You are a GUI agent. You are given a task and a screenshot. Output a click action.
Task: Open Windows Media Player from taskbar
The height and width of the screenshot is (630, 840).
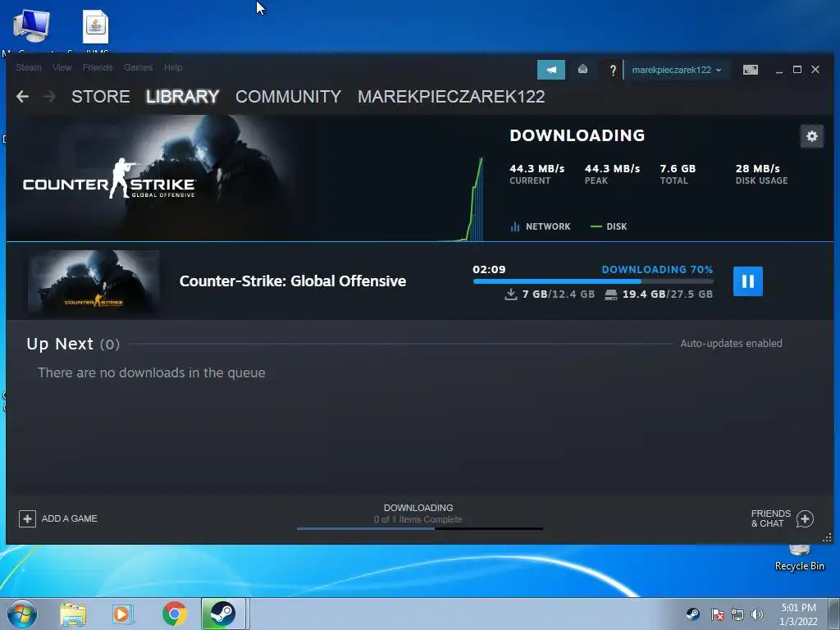123,614
